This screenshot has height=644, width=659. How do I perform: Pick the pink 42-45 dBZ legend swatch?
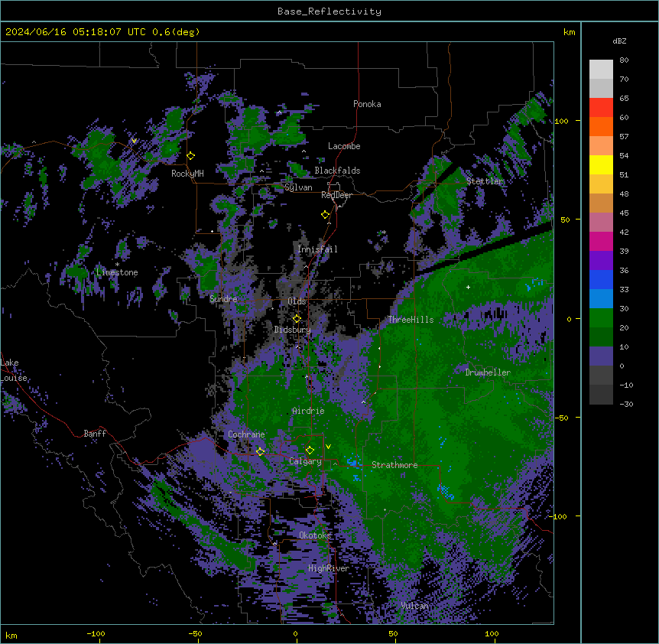601,223
